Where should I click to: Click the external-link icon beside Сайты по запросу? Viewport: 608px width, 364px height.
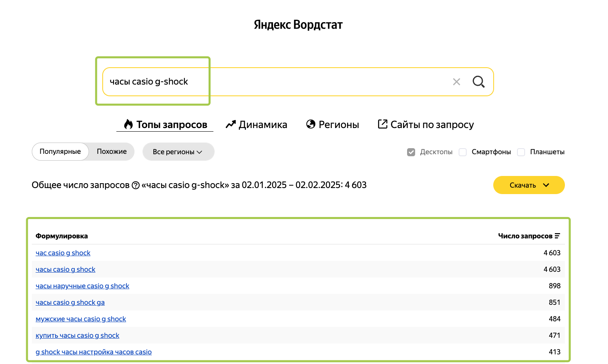(x=382, y=124)
